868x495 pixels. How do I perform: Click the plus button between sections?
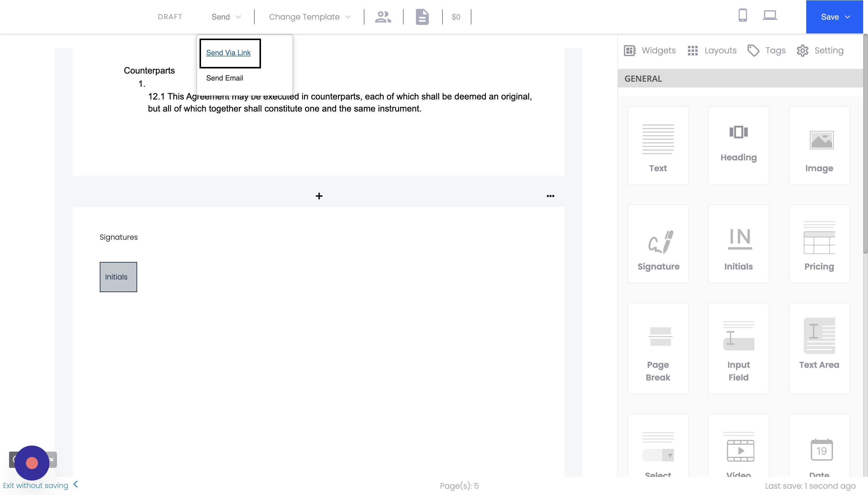(319, 196)
